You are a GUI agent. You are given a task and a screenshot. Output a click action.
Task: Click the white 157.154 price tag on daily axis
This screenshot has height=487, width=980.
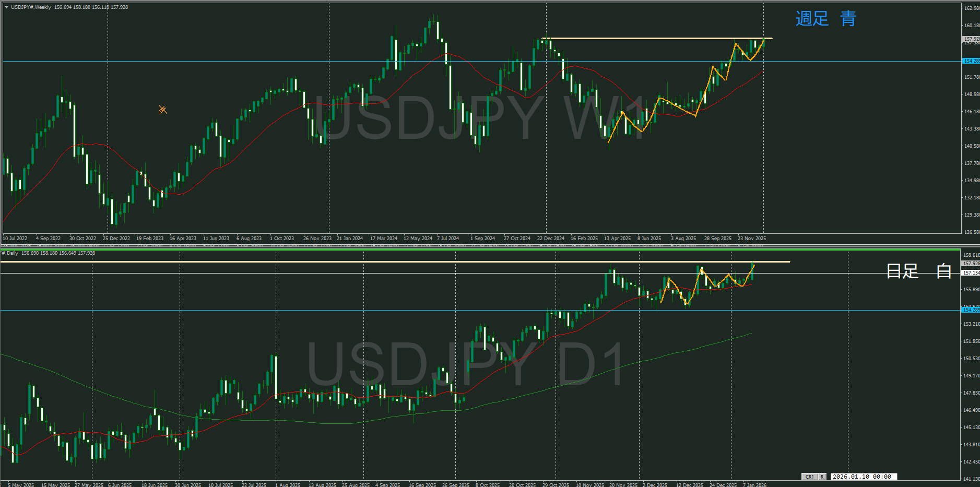click(x=971, y=273)
